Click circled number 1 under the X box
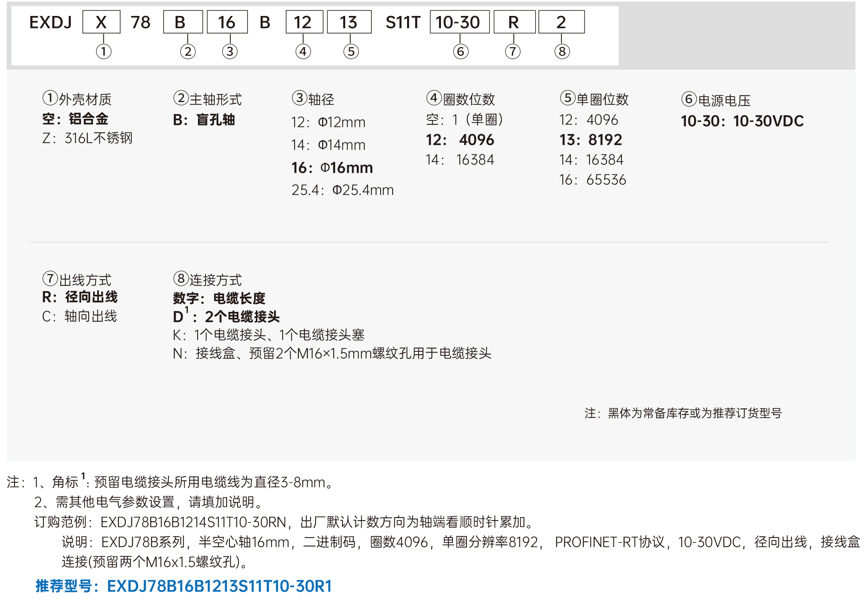Screen dimensions: 868x611 pos(104,51)
